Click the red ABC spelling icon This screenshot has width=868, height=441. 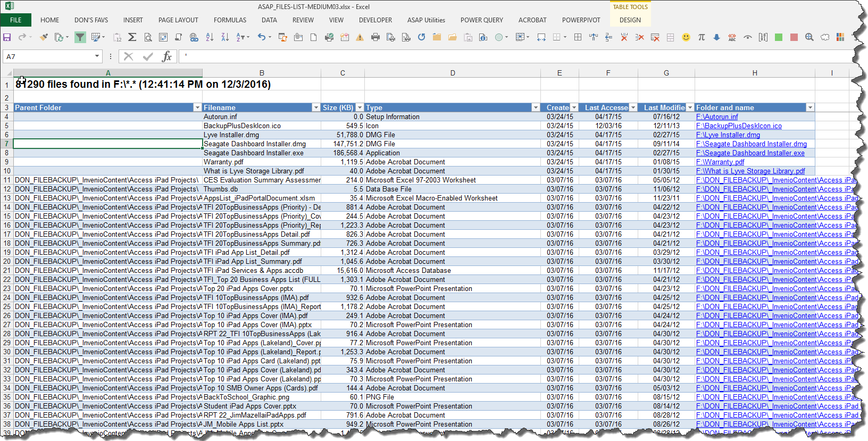pos(732,37)
